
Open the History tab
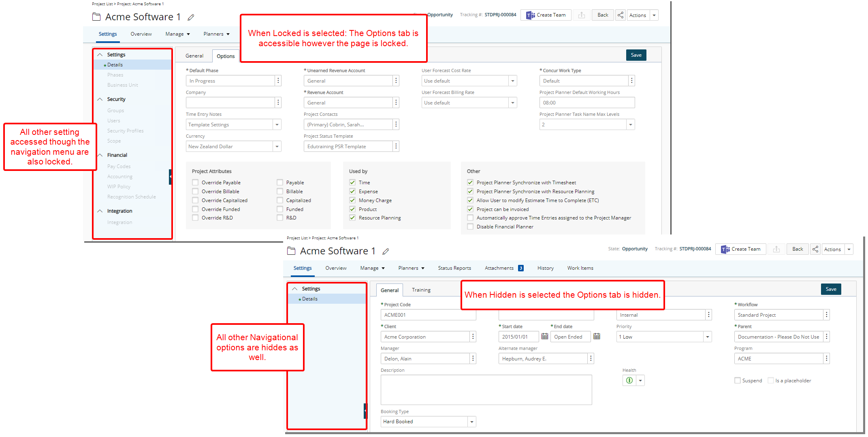(x=546, y=268)
